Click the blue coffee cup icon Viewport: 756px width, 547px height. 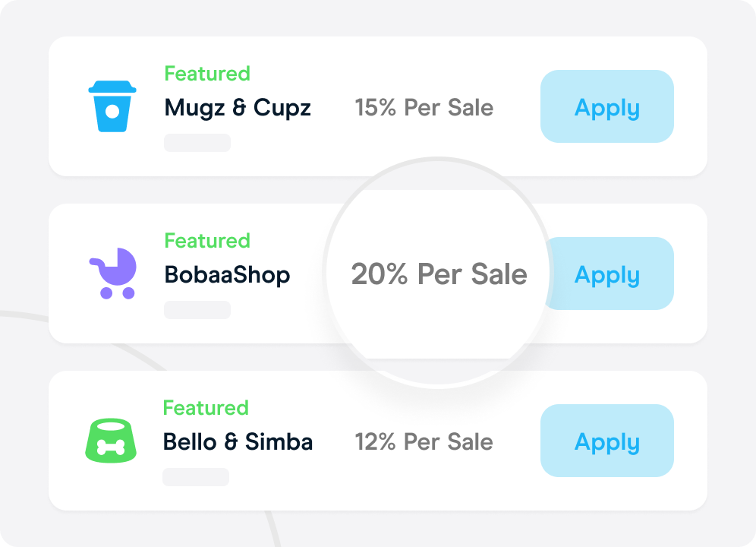tap(112, 106)
